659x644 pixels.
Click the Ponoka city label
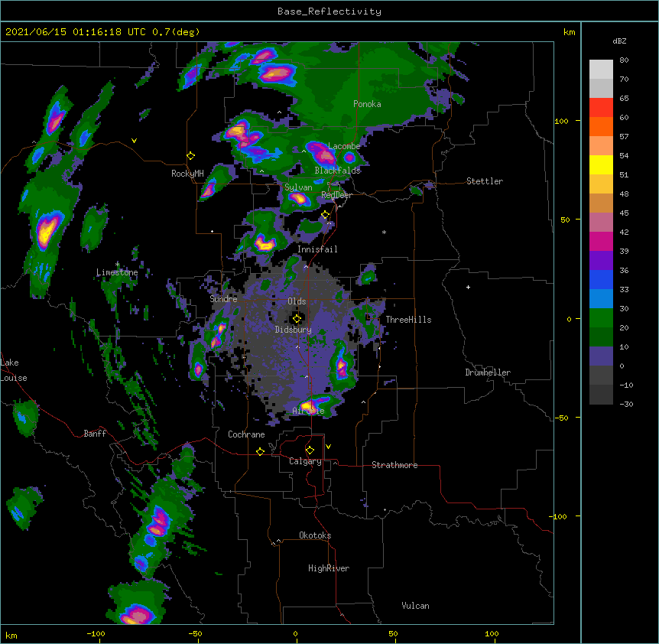[x=367, y=104]
